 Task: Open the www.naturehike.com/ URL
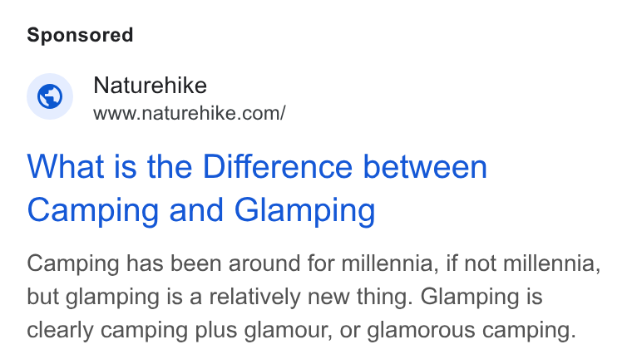pos(190,113)
